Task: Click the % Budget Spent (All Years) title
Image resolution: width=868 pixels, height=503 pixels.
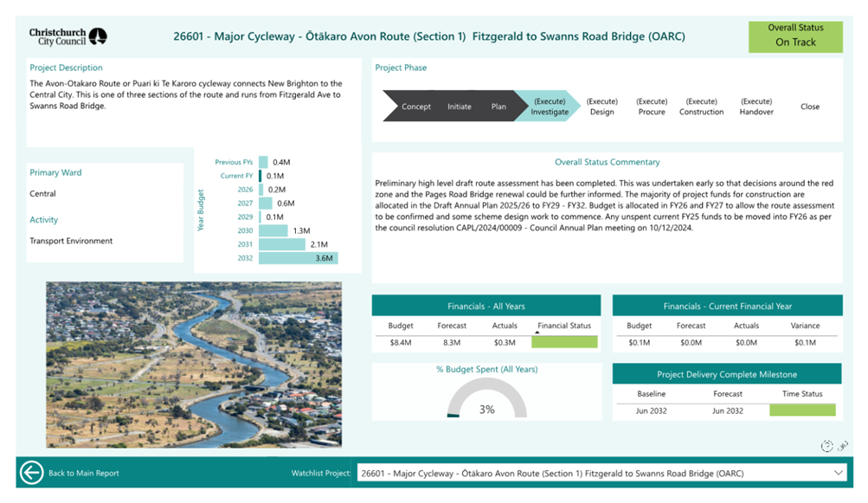Action: [x=486, y=369]
